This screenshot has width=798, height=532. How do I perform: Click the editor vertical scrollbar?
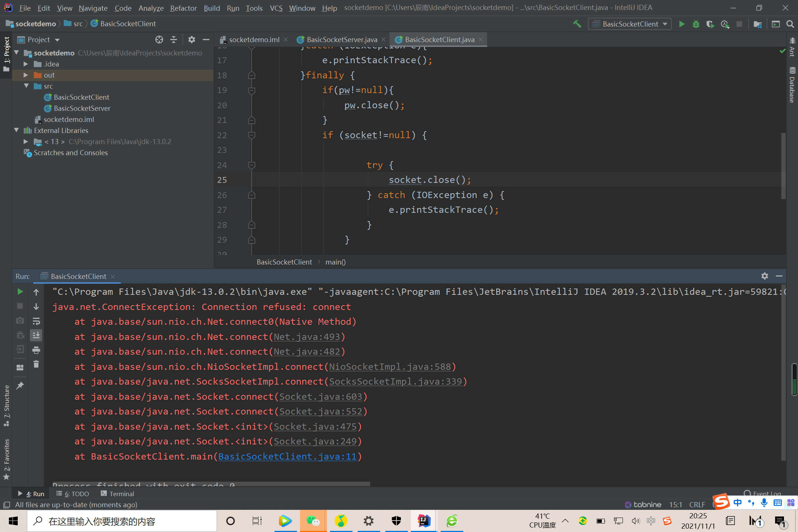[x=783, y=166]
